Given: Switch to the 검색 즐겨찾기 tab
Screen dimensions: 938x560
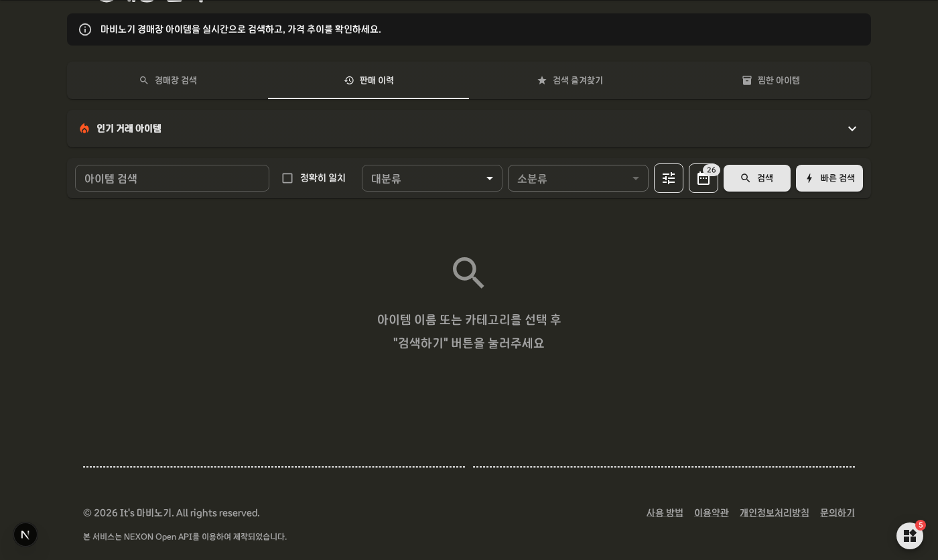Looking at the screenshot, I should click(x=569, y=80).
